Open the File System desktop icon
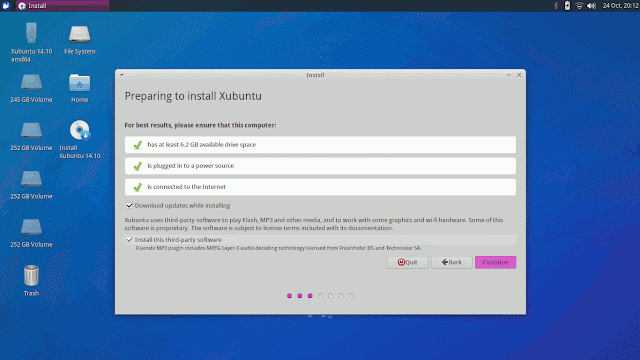The image size is (640, 360). tap(79, 34)
